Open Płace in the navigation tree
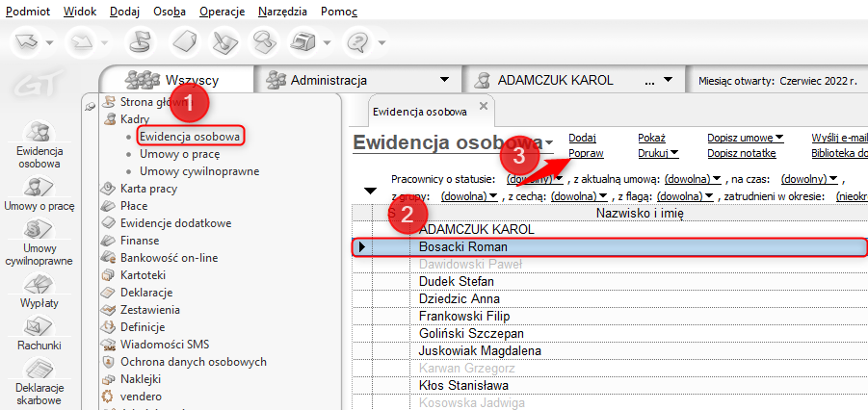868x410 pixels. coord(133,206)
